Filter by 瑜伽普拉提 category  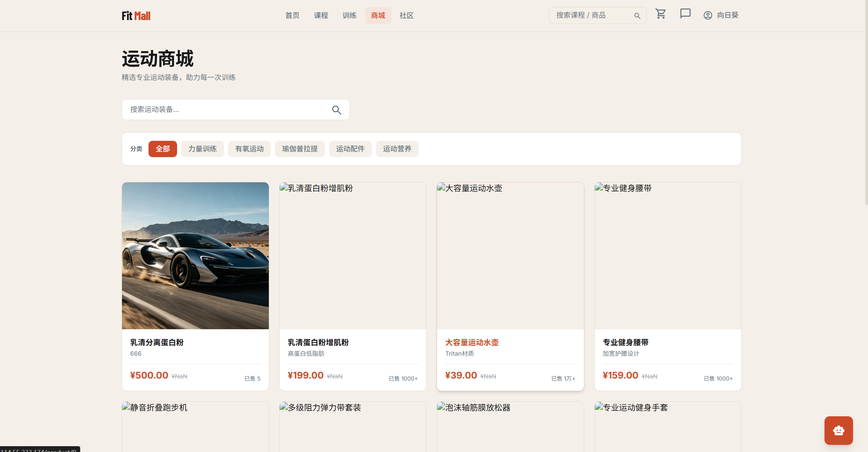tap(300, 149)
